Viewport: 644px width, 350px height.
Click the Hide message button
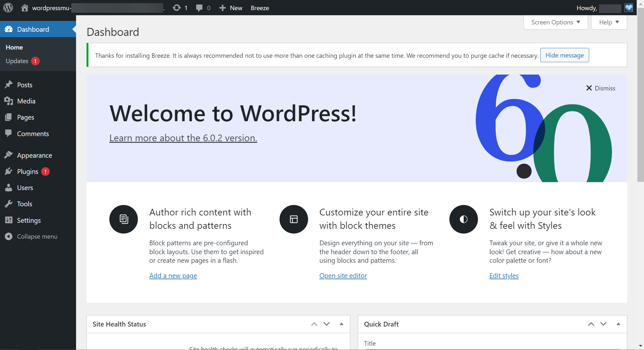click(x=564, y=55)
